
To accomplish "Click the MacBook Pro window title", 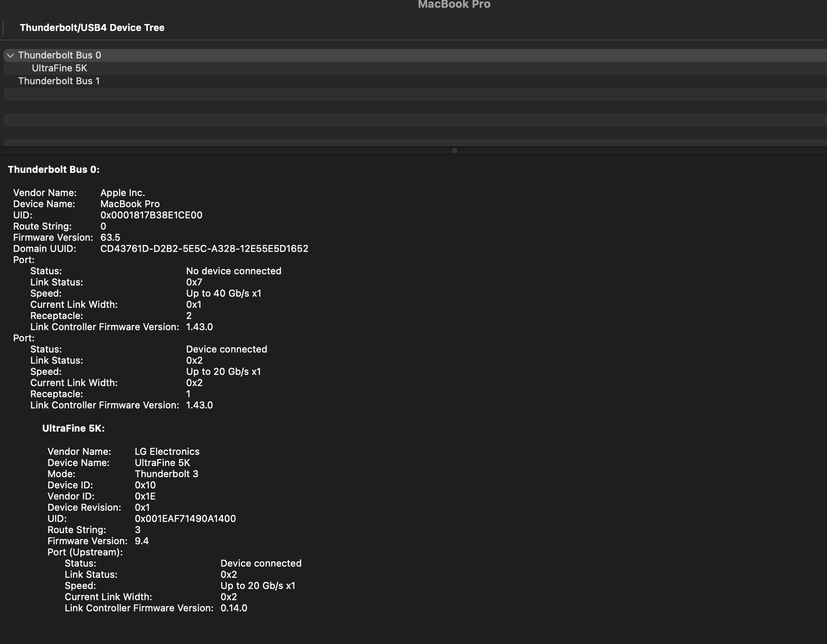I will click(x=454, y=5).
